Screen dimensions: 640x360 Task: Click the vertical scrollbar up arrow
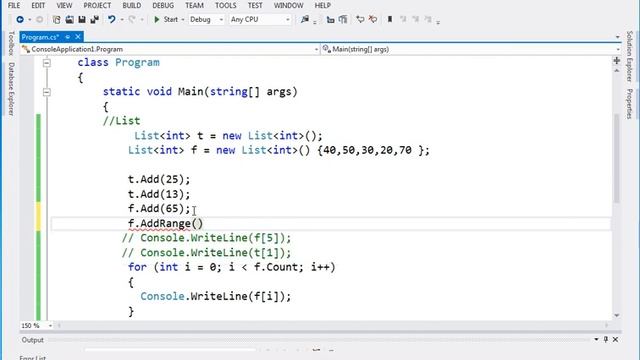pos(616,71)
